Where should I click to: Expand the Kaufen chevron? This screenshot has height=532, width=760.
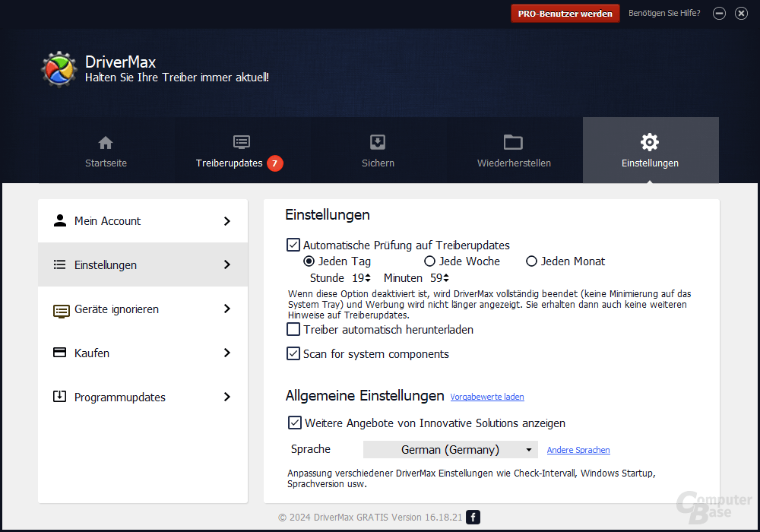[x=226, y=353]
